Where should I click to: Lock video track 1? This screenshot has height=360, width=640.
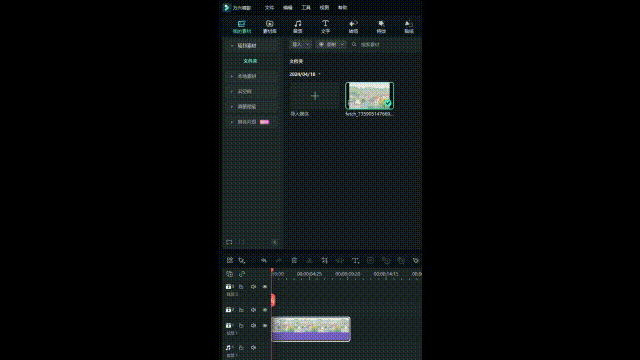[241, 326]
